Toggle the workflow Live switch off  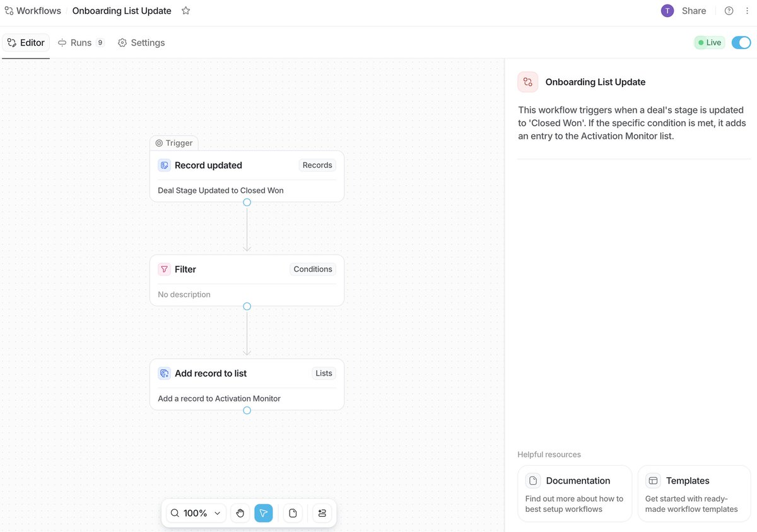741,42
